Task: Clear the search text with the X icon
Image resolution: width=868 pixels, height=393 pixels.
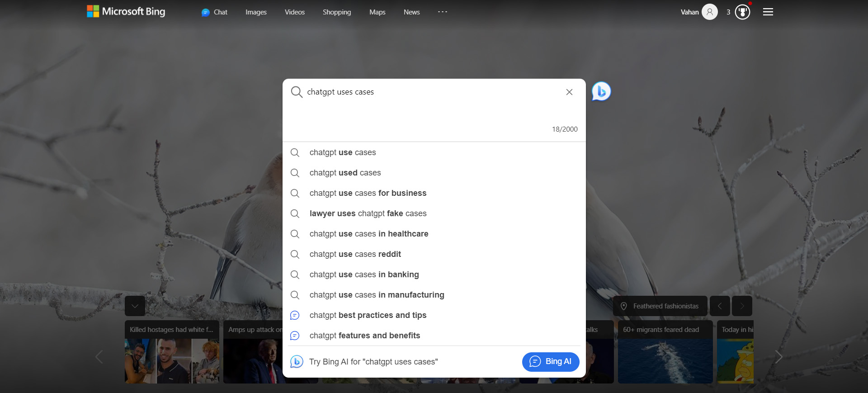Action: 569,92
